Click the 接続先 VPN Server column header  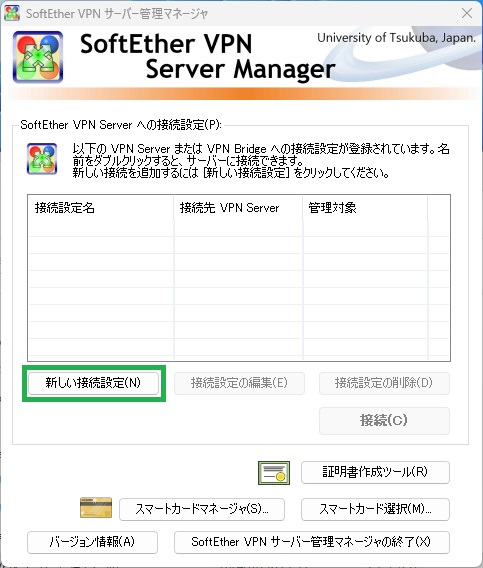pos(238,208)
